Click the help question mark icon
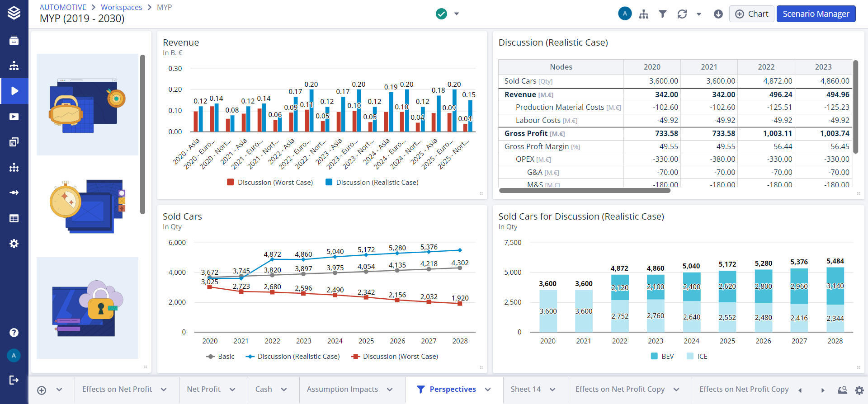Screen dimensions: 868x404 tap(14, 333)
